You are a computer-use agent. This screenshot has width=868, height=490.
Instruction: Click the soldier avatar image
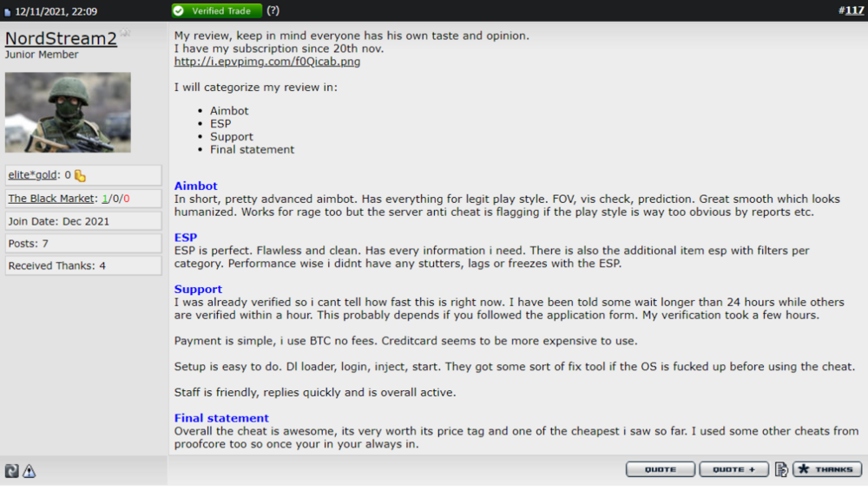click(68, 112)
